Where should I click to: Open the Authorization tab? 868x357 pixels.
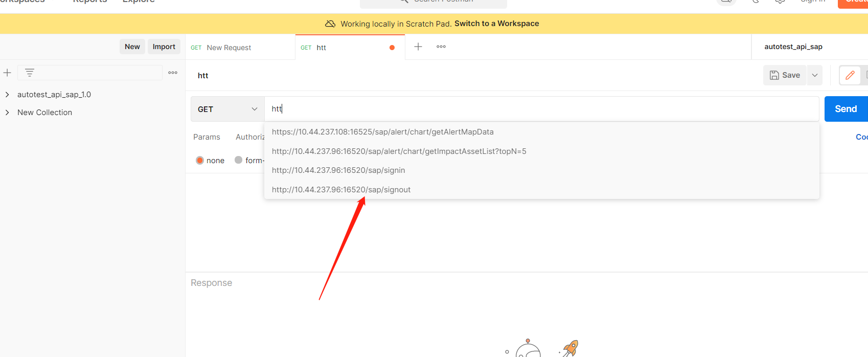[x=250, y=137]
